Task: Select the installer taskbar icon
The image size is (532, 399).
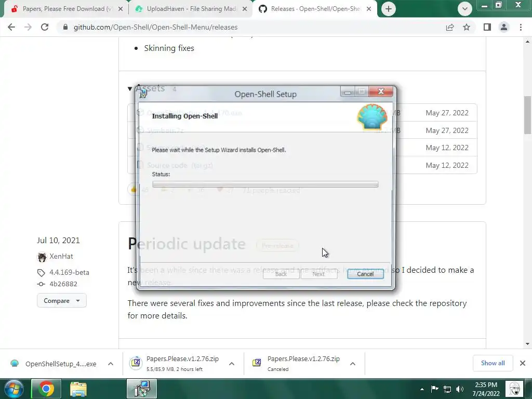Action: click(x=142, y=389)
